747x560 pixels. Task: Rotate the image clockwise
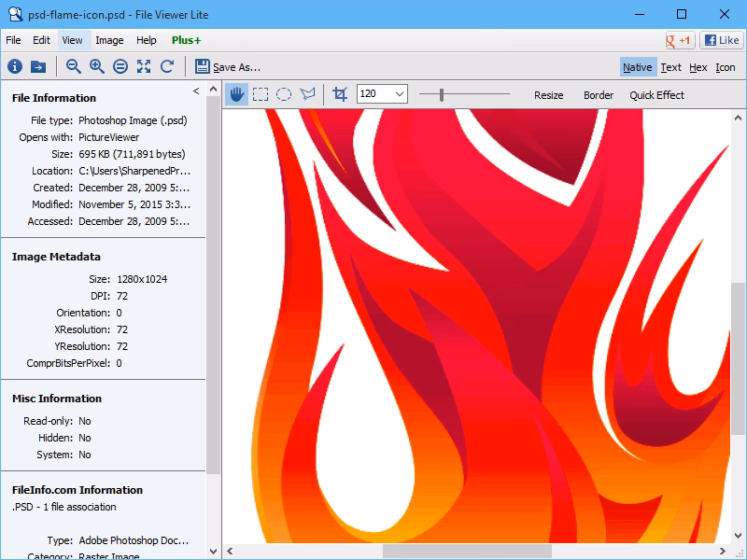click(167, 66)
